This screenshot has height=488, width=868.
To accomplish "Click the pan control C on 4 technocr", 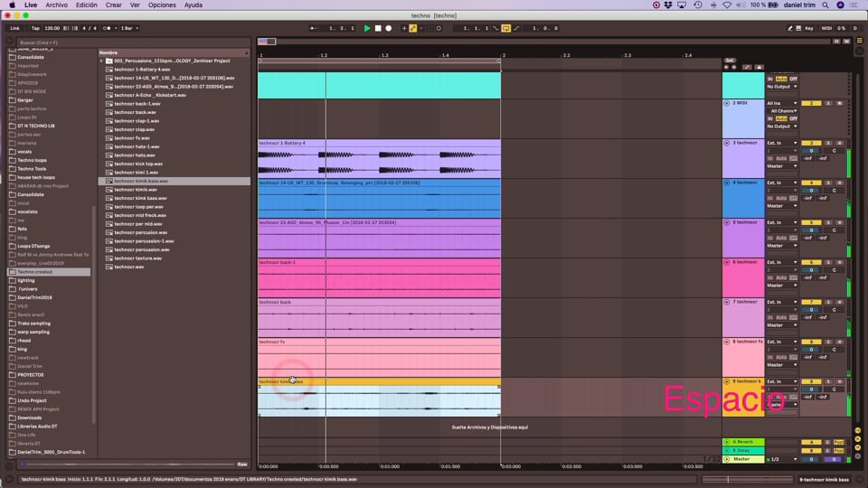I will [835, 191].
